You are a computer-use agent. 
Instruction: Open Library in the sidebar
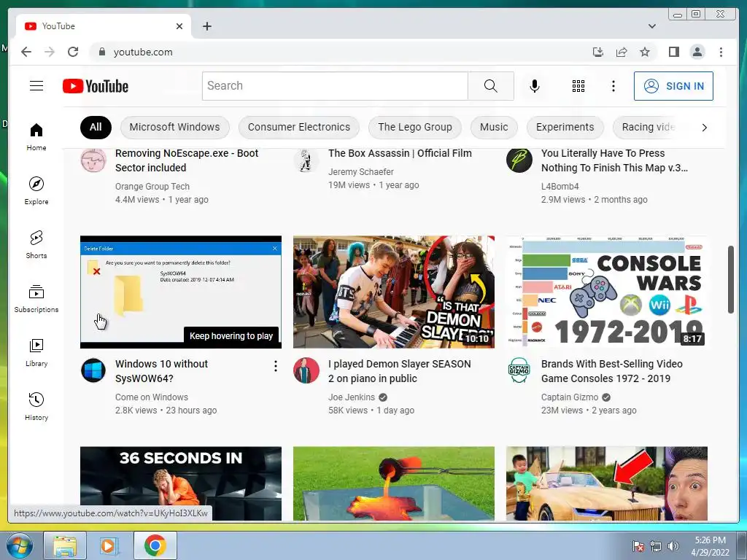[x=36, y=352]
